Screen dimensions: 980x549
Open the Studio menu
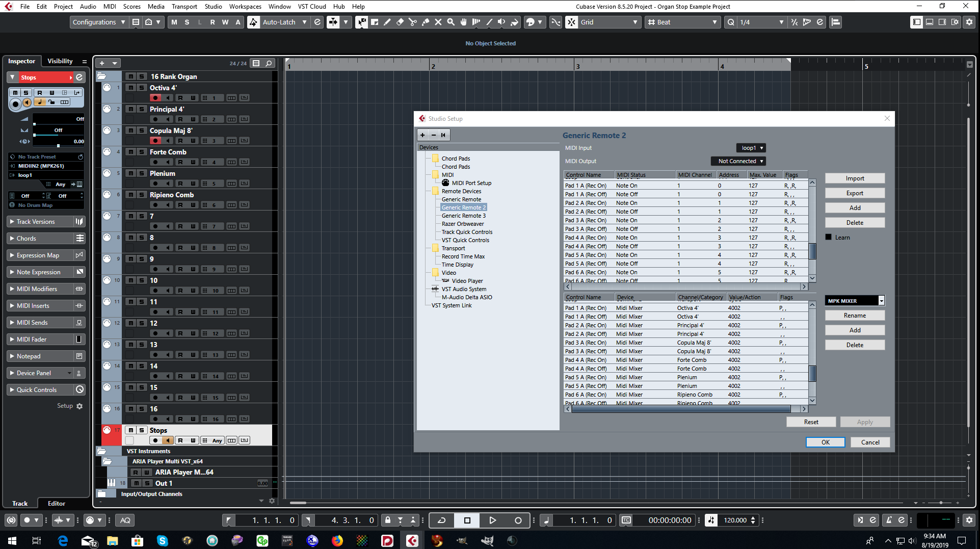(x=213, y=6)
